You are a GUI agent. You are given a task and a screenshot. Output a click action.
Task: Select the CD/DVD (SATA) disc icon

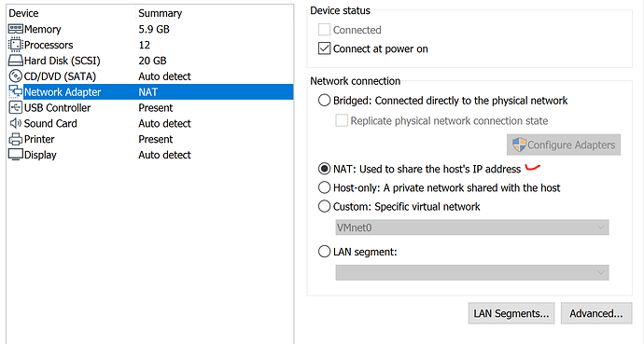click(16, 76)
